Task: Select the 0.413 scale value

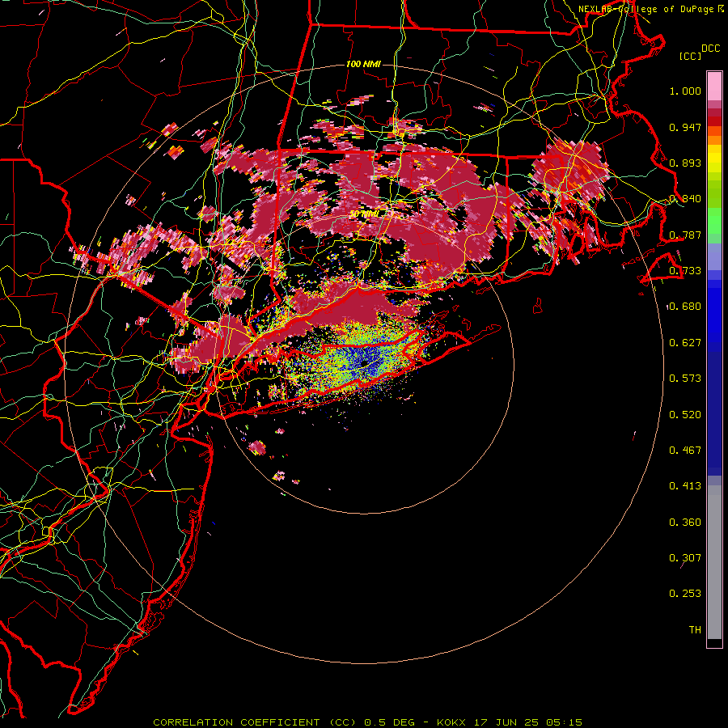Action: pyautogui.click(x=685, y=486)
